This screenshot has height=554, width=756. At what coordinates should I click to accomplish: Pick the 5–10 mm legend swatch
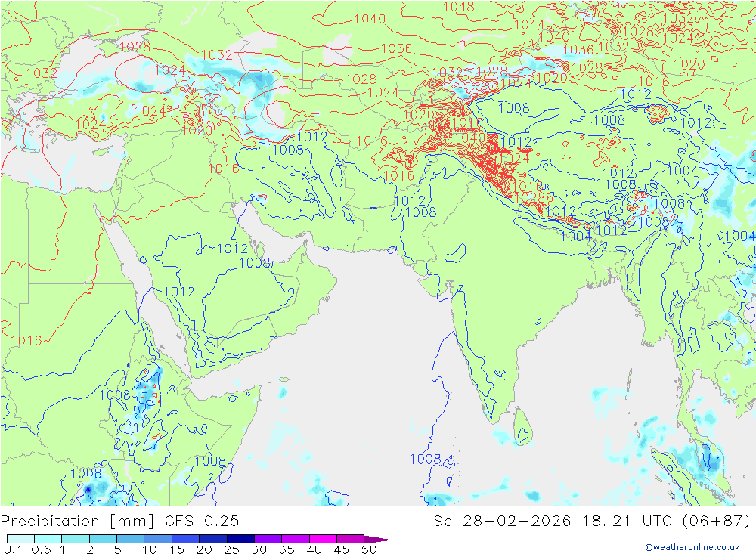[130, 539]
